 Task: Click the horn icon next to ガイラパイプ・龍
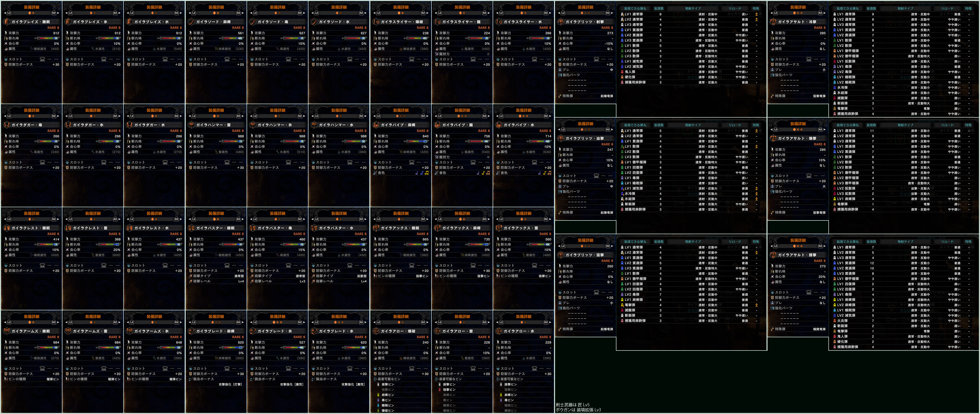coord(438,125)
